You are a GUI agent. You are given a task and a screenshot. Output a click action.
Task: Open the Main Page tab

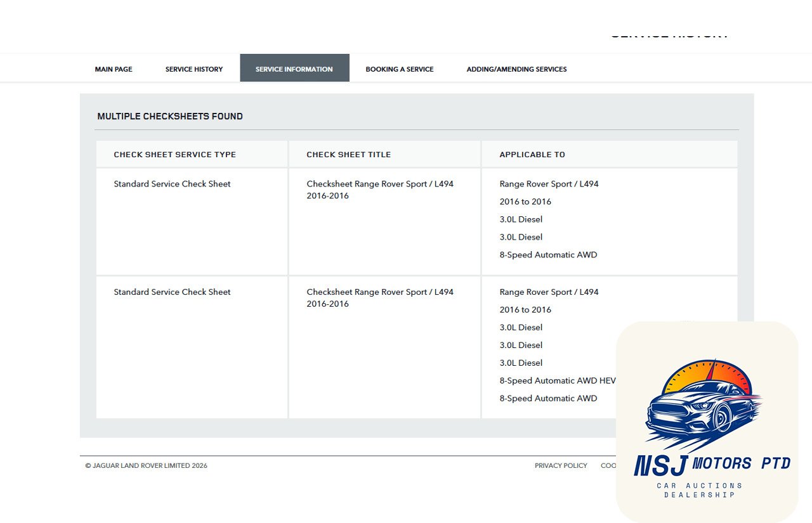tap(114, 69)
